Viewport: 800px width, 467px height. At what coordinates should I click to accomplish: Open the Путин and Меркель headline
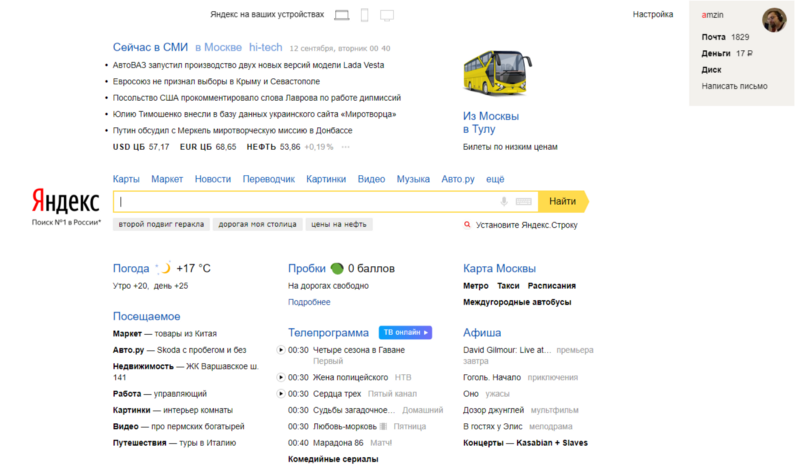(x=232, y=131)
